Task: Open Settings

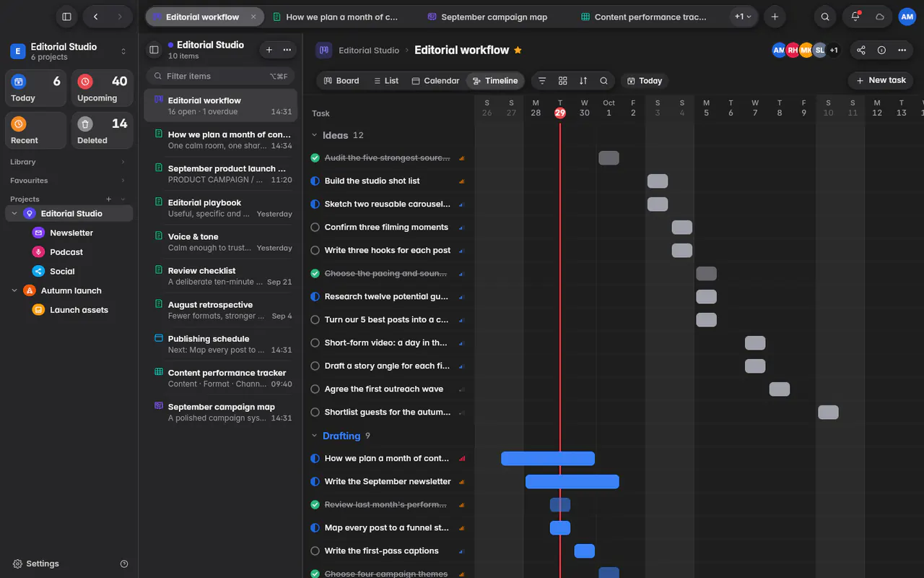Action: pos(36,564)
